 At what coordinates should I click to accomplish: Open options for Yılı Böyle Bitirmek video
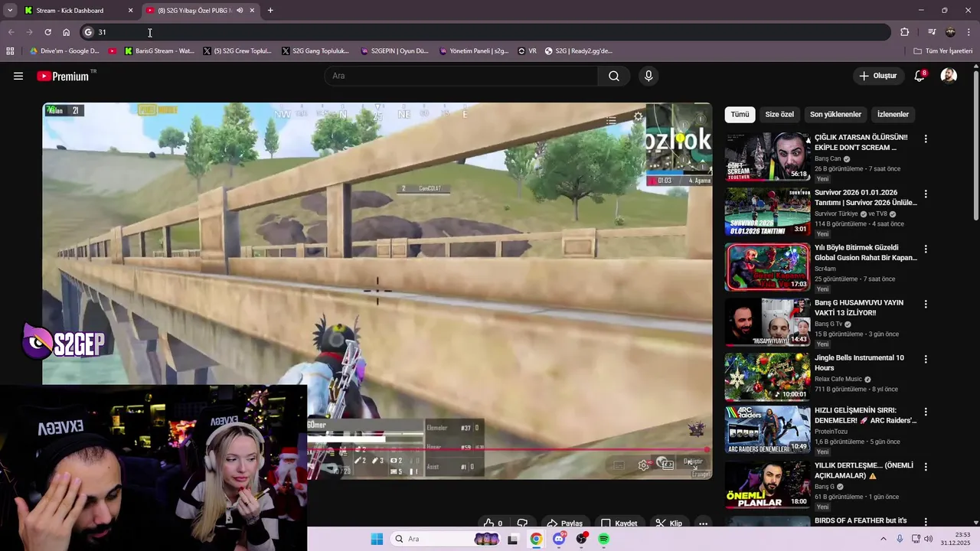pos(926,249)
